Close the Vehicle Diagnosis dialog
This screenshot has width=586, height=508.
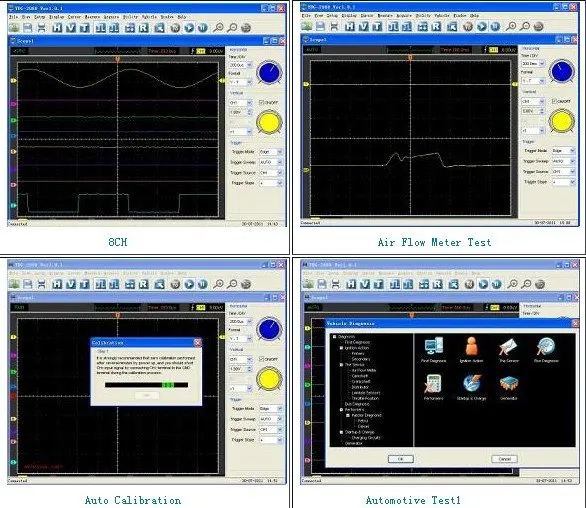click(575, 323)
